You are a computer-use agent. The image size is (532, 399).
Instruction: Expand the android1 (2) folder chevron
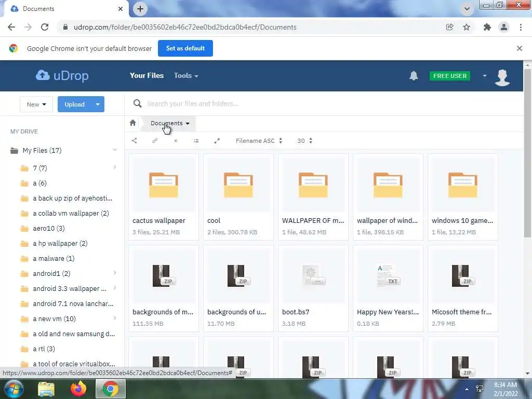click(115, 273)
